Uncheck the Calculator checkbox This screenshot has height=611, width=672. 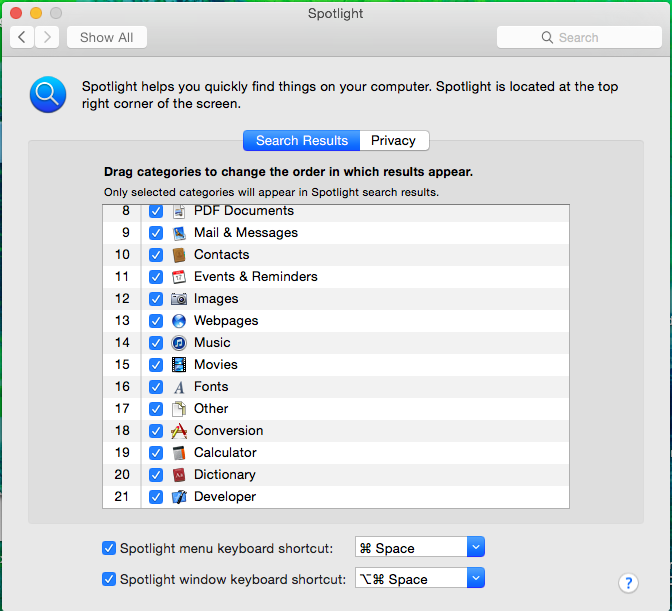tap(156, 453)
